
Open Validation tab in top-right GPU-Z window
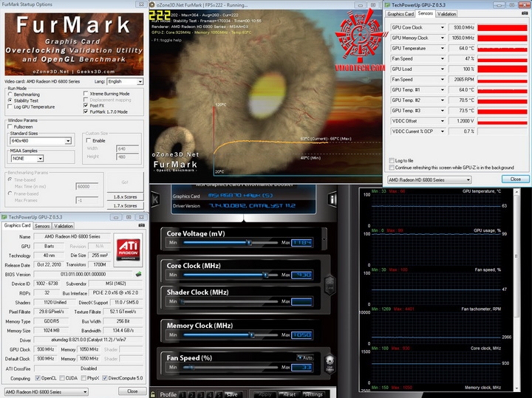[446, 14]
